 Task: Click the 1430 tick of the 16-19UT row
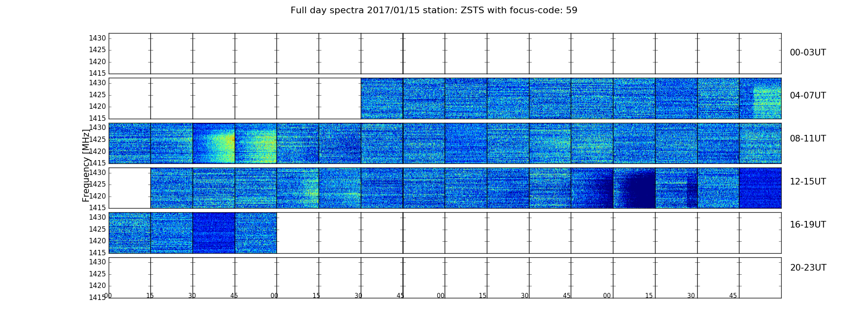[98, 218]
